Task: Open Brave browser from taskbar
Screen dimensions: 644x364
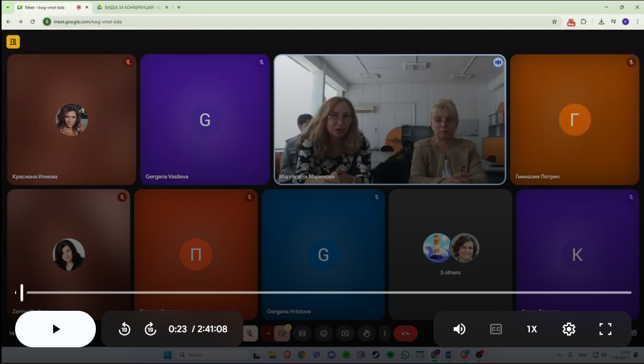Action: (287, 355)
